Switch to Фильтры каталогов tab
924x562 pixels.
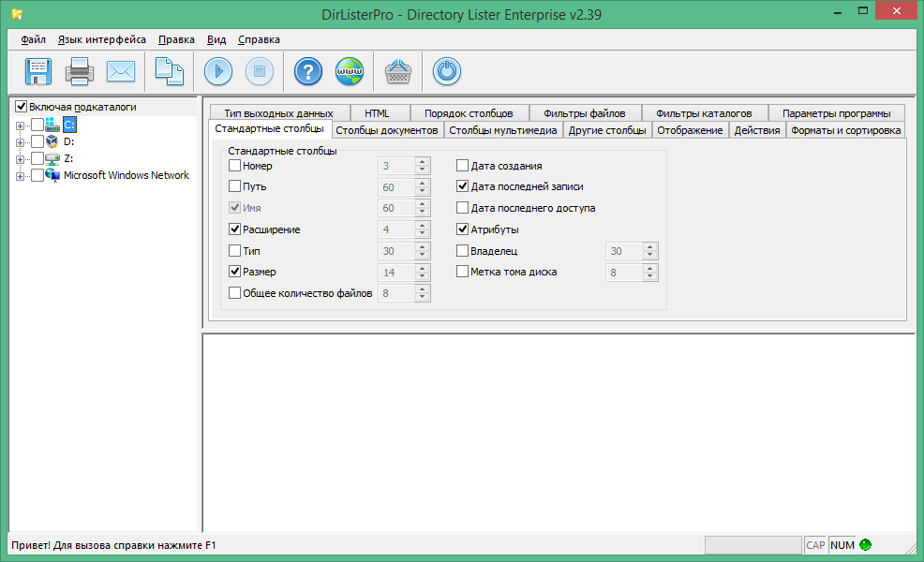704,113
